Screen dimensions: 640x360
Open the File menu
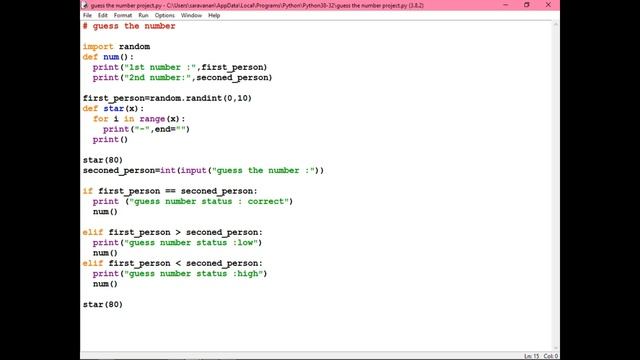pos(87,16)
